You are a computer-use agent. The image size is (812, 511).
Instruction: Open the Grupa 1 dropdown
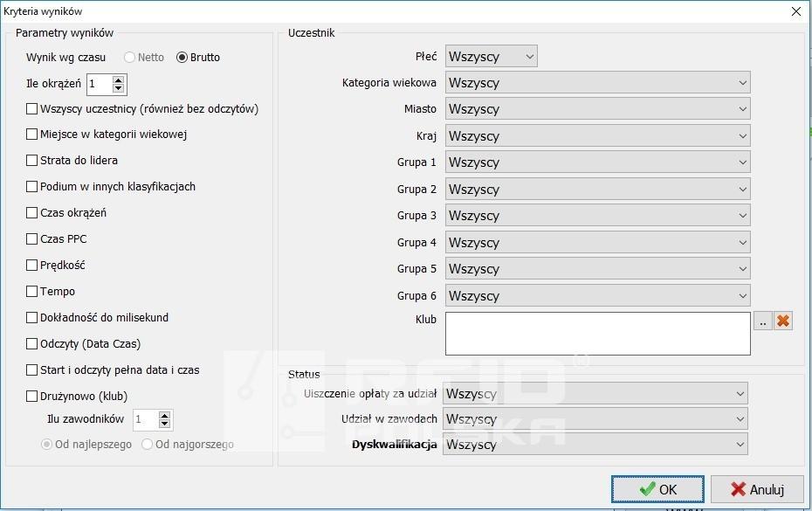pos(597,162)
